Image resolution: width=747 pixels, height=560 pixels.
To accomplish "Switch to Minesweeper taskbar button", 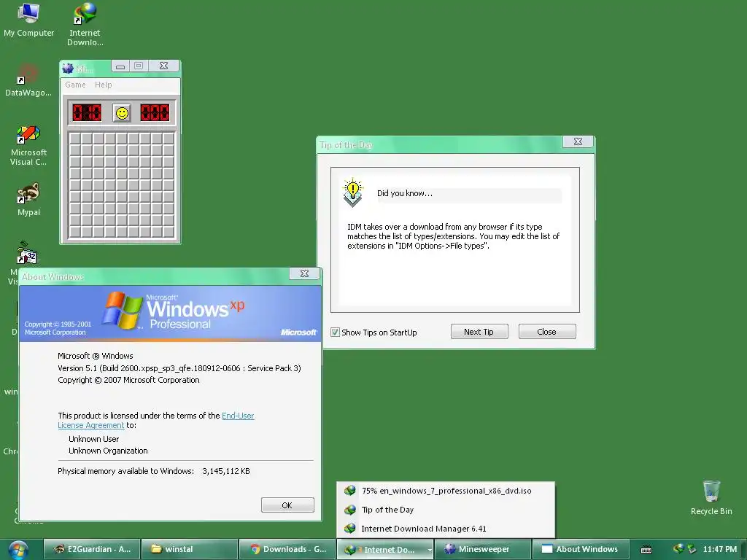I will click(x=483, y=550).
